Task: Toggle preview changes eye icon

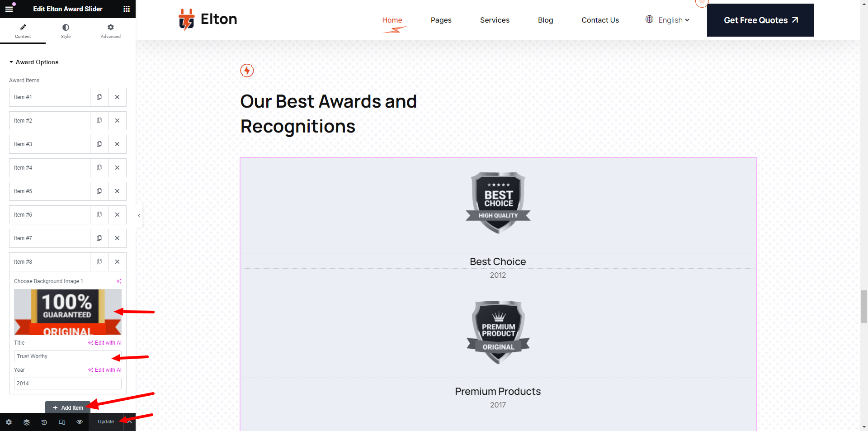Action: pyautogui.click(x=80, y=422)
